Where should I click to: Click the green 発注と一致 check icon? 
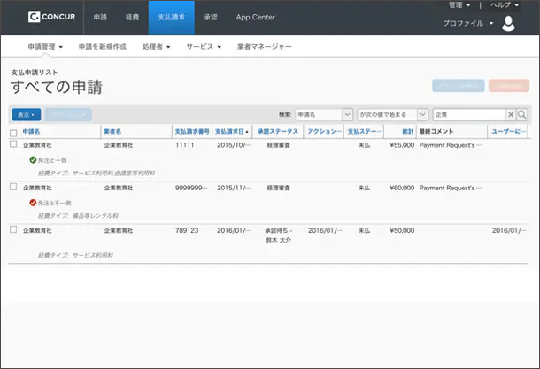pyautogui.click(x=33, y=160)
